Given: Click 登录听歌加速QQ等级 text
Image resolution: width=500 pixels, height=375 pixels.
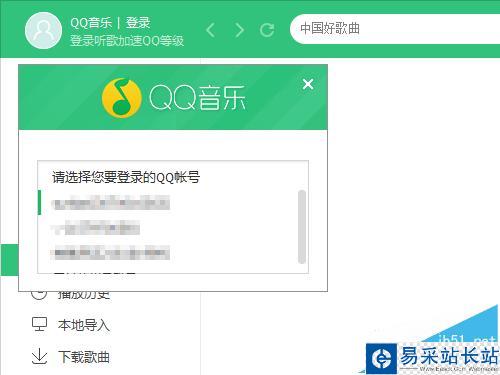Looking at the screenshot, I should [x=127, y=41].
